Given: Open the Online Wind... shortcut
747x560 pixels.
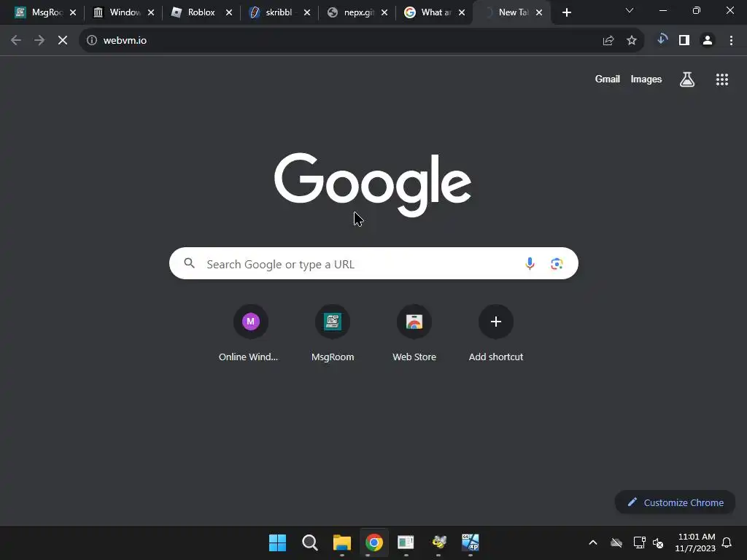Looking at the screenshot, I should tap(250, 333).
